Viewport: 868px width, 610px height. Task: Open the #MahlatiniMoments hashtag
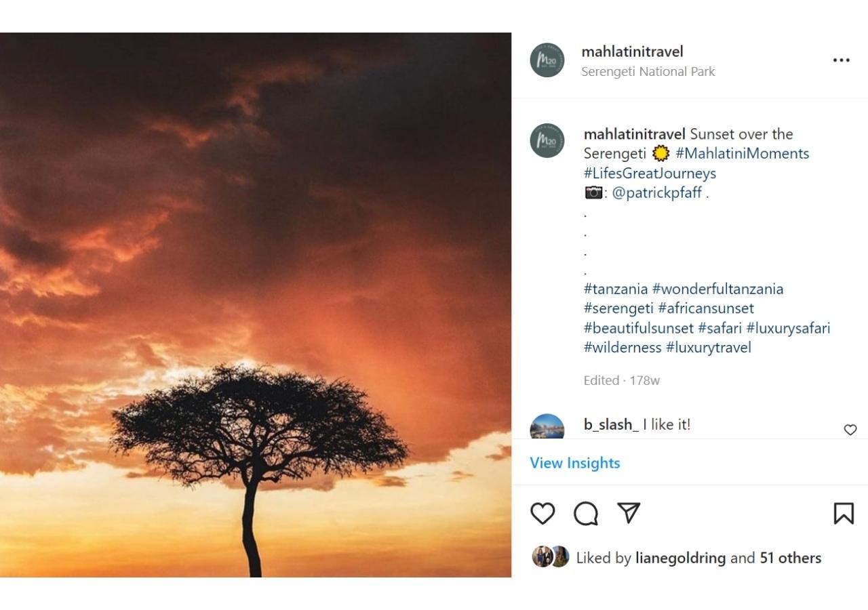click(742, 153)
